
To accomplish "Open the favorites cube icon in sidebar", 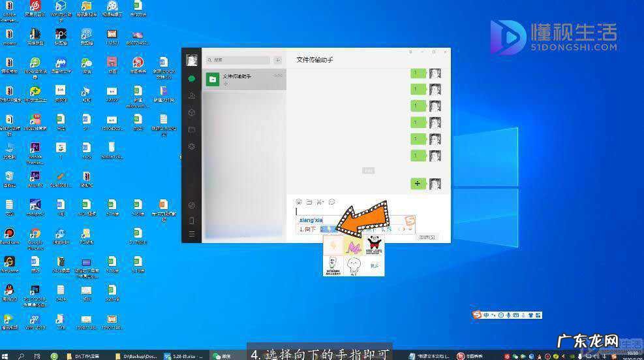I will pos(192,112).
